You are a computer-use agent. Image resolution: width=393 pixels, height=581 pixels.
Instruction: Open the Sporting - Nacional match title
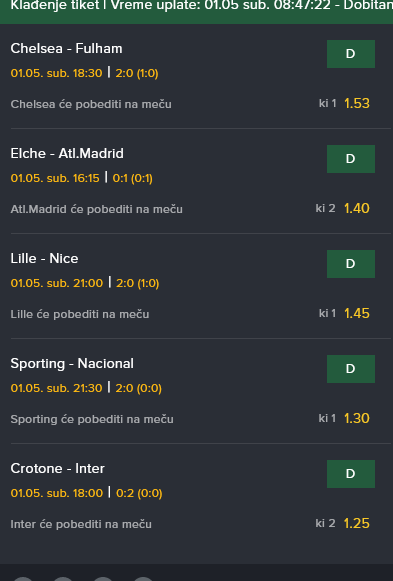72,363
